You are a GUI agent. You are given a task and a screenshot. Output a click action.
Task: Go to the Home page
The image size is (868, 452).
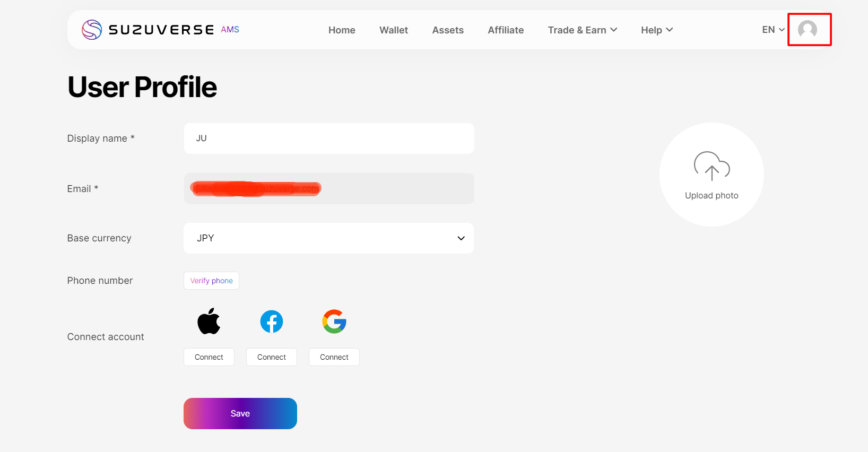point(342,30)
